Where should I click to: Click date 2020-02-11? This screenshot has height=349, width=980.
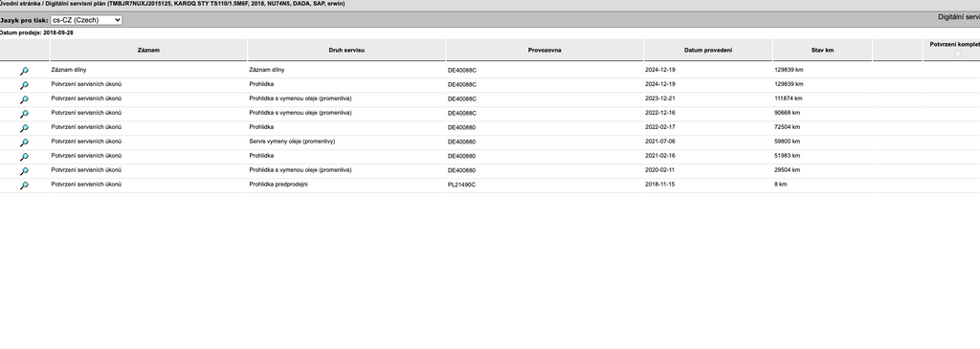pyautogui.click(x=660, y=170)
